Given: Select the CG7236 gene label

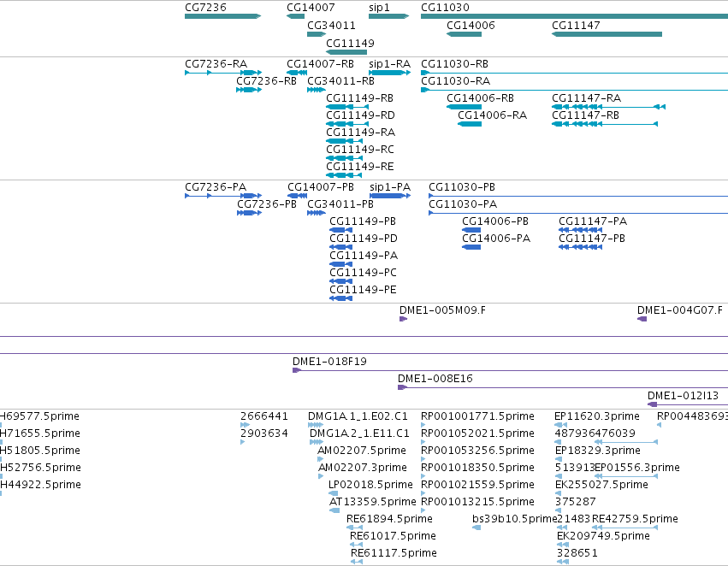Looking at the screenshot, I should pos(205,8).
